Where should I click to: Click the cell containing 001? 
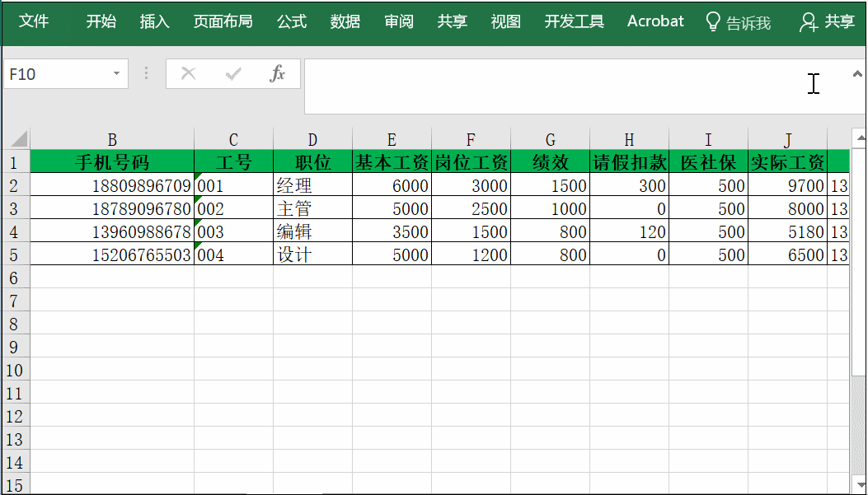pyautogui.click(x=233, y=185)
